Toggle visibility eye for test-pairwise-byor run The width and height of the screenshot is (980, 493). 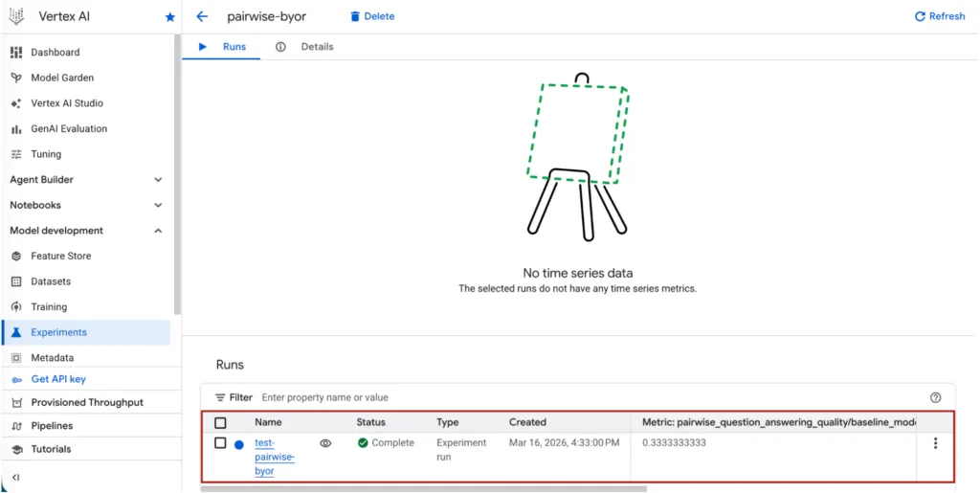click(x=325, y=443)
